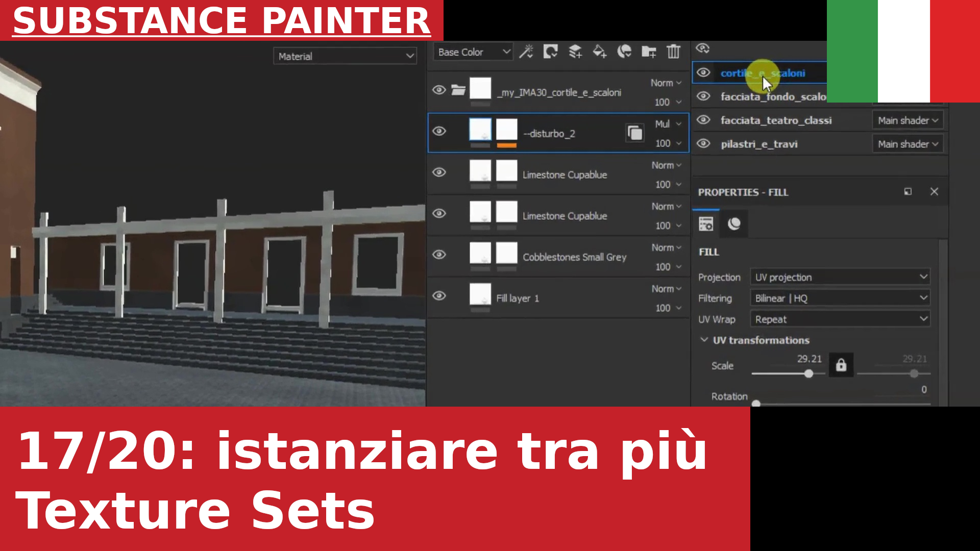Open Norm blend dropdown on second Limestone Cupablue
Screen dimensions: 980x551
[x=667, y=207]
